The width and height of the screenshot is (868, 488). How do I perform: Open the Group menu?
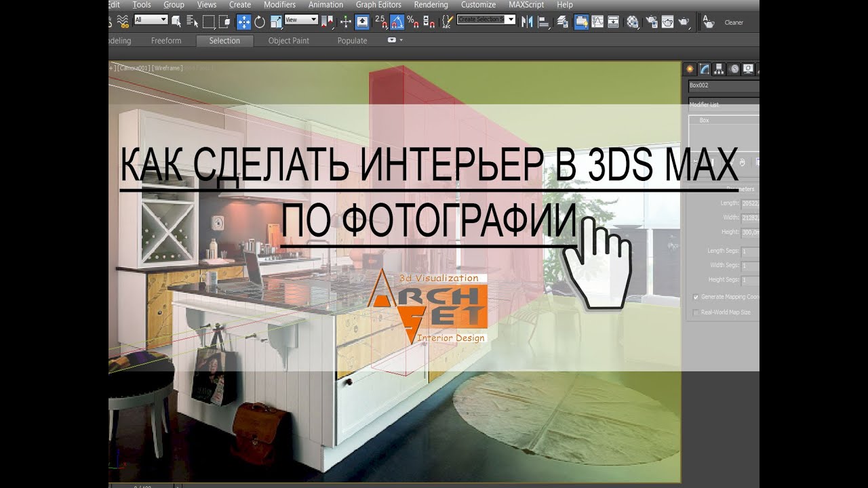coord(174,5)
